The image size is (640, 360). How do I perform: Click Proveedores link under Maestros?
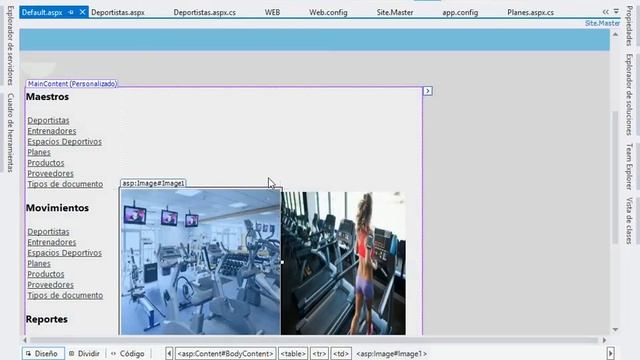tap(51, 173)
